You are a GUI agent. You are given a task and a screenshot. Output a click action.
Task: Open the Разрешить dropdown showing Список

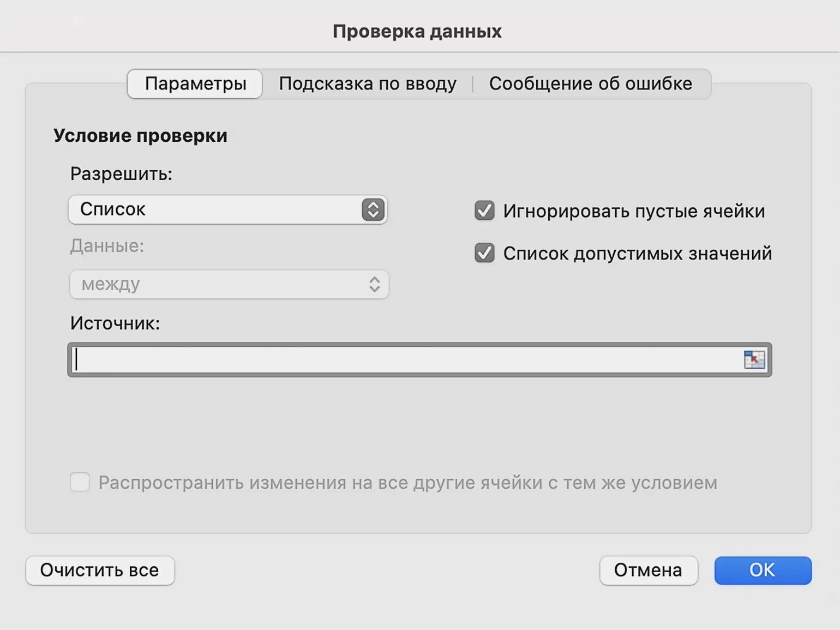point(218,210)
